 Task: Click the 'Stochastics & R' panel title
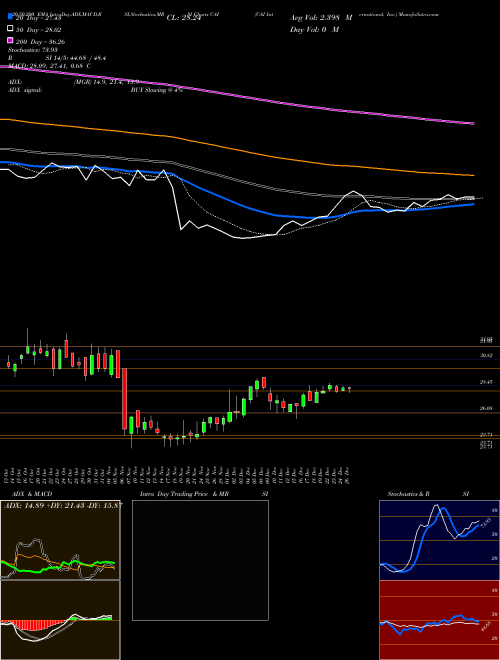(409, 494)
